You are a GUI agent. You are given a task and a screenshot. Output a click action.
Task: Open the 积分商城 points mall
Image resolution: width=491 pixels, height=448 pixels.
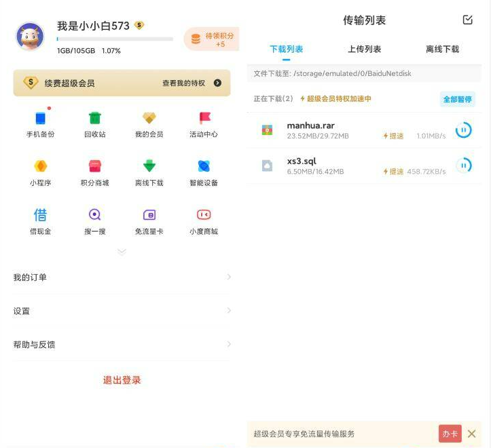pyautogui.click(x=95, y=166)
